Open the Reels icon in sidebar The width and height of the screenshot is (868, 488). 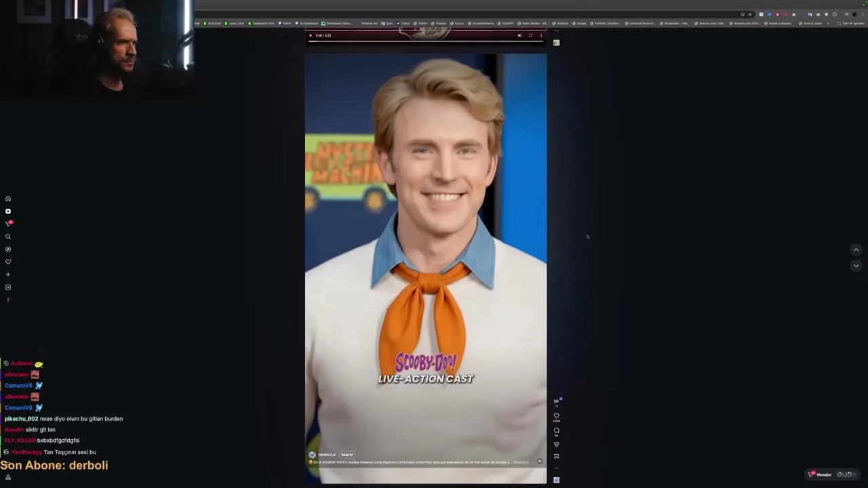click(x=8, y=211)
